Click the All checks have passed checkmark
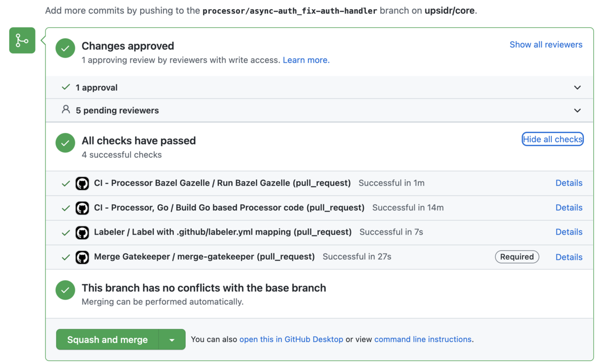 point(65,143)
